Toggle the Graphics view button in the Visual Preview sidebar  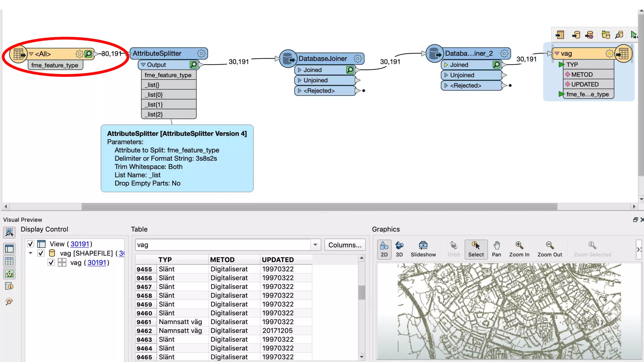click(9, 274)
